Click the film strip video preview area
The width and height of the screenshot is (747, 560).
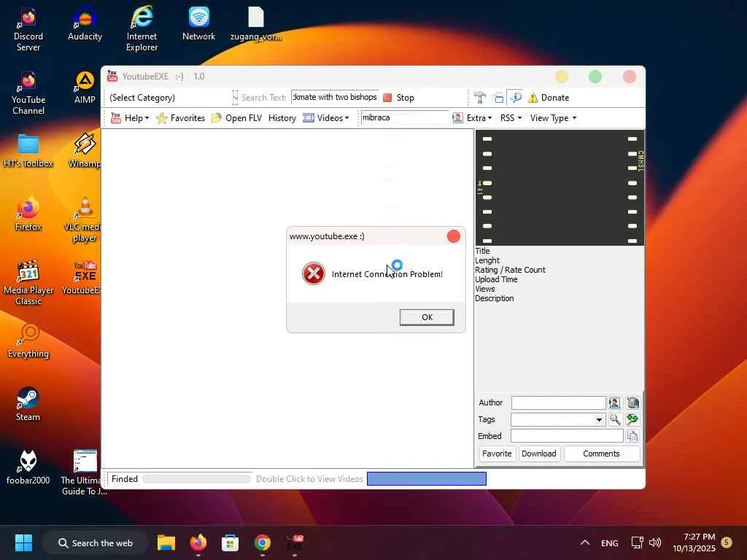click(x=560, y=187)
